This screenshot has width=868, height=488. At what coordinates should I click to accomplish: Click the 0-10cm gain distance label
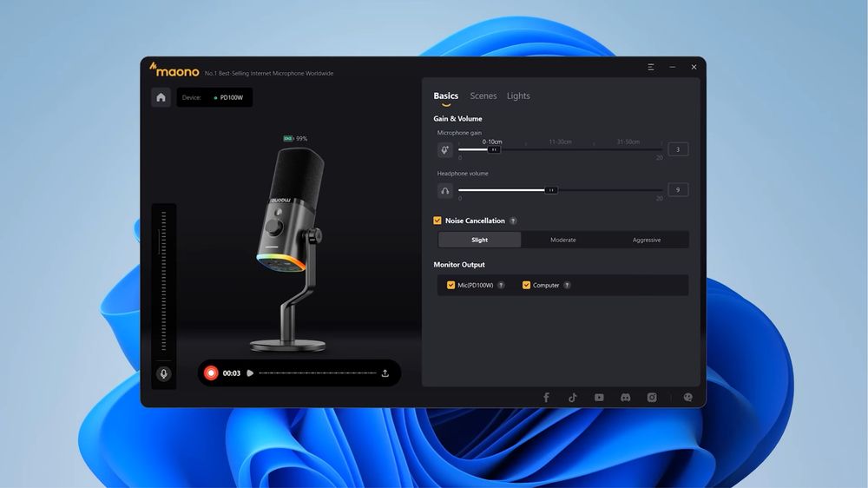point(492,142)
